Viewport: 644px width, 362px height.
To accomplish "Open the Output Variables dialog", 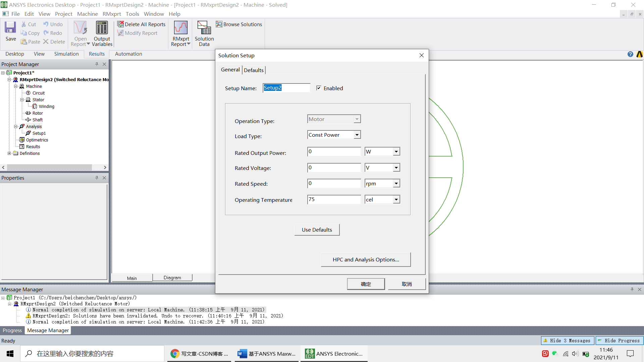I will pos(102,34).
